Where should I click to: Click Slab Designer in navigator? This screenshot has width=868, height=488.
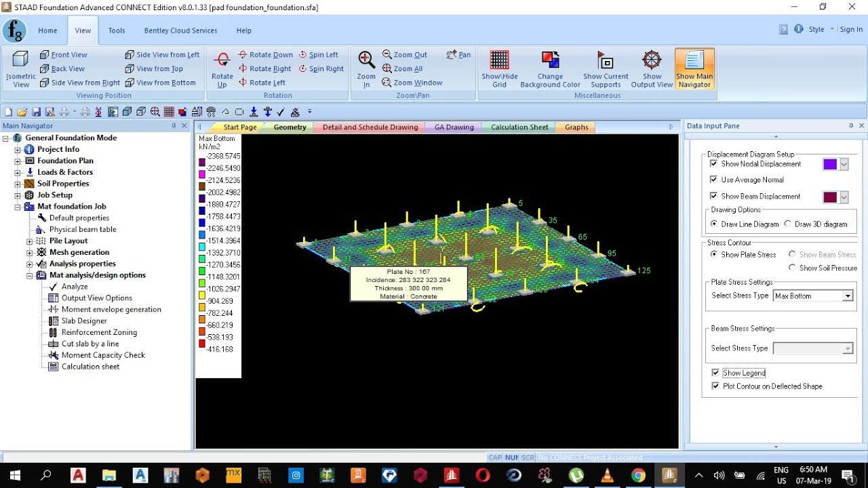84,321
